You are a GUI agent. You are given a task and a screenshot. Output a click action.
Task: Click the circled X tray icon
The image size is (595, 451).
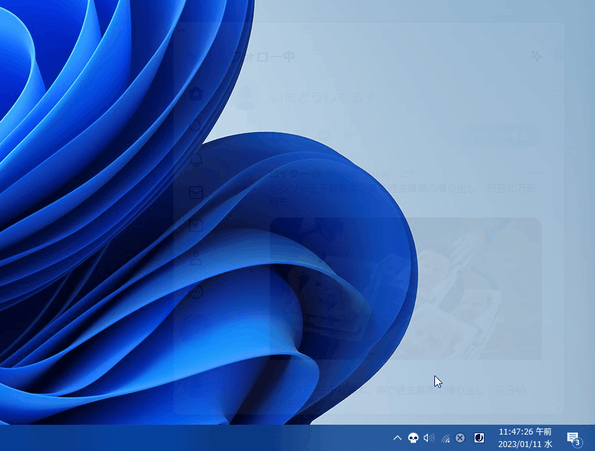460,438
